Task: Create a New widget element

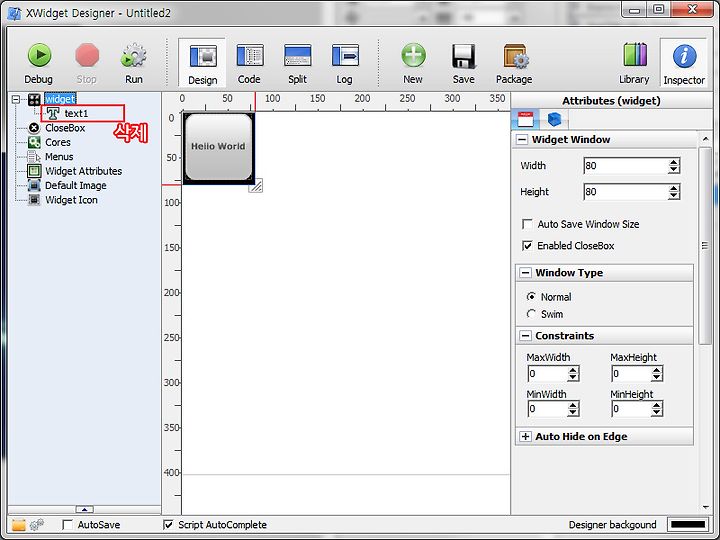Action: (x=413, y=63)
